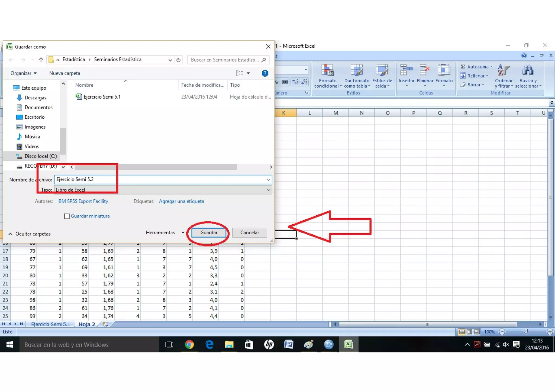Click the zoom slider handle

tap(526, 332)
